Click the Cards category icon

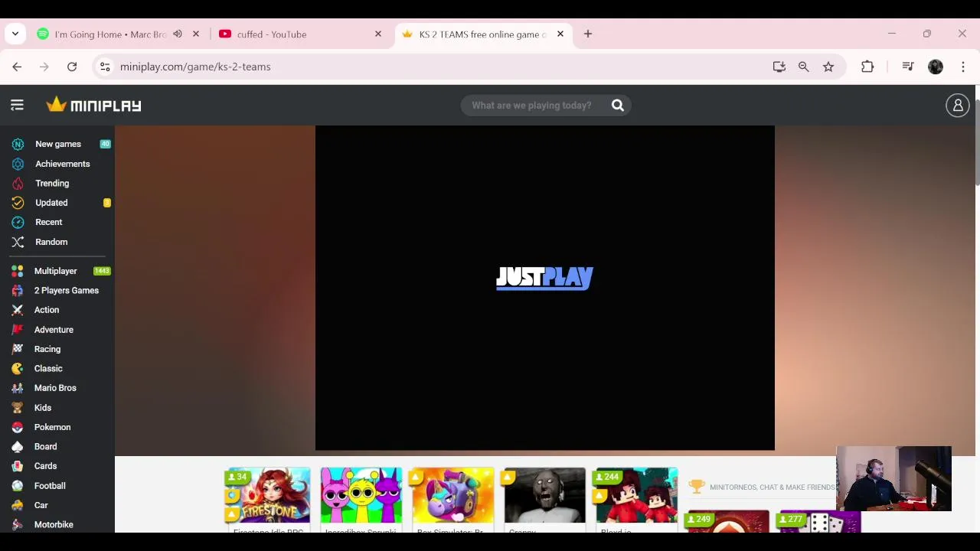pos(18,466)
